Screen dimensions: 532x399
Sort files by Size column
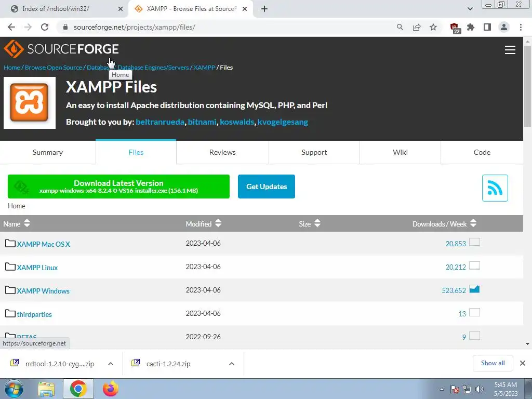click(310, 223)
